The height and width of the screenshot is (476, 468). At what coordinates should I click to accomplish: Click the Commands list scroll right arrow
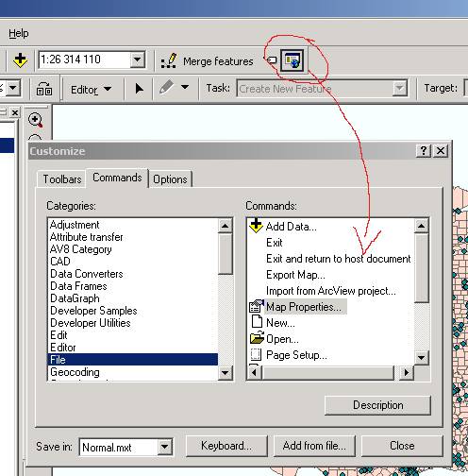(407, 373)
